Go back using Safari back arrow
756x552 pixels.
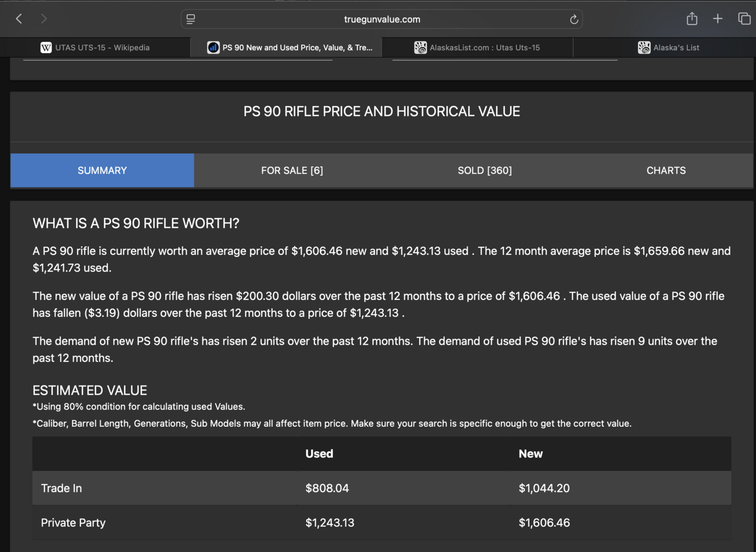tap(19, 19)
